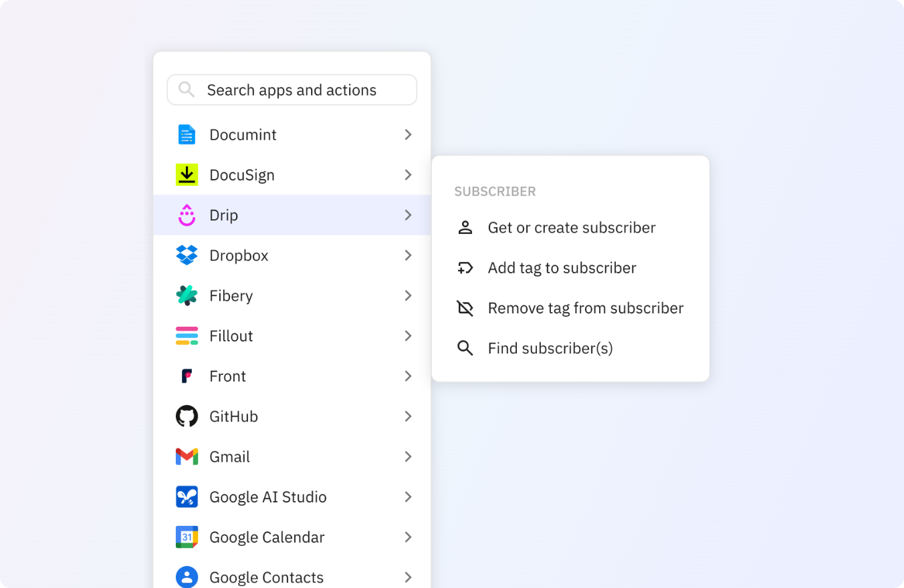904x588 pixels.
Task: Click the Fibery logo icon
Action: (x=187, y=295)
